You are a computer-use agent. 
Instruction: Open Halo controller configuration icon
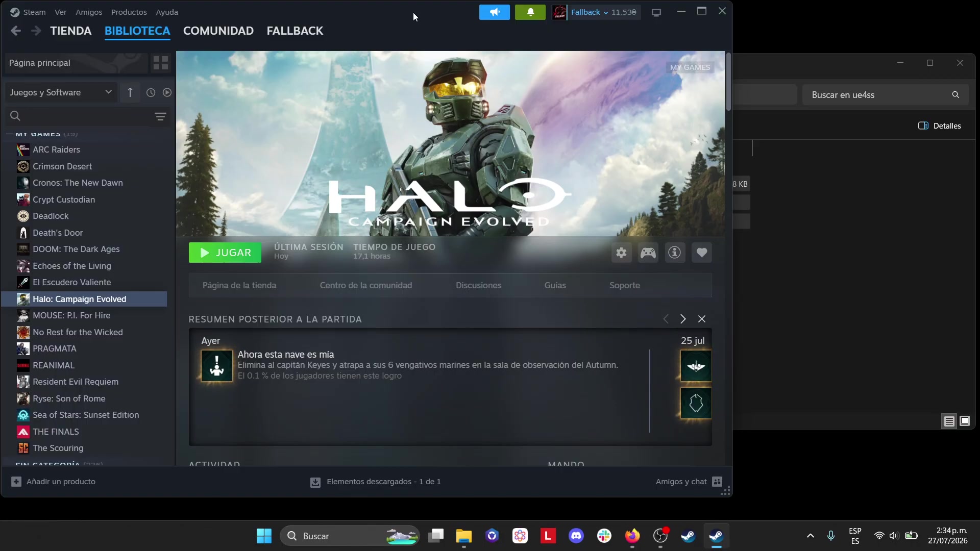point(648,253)
